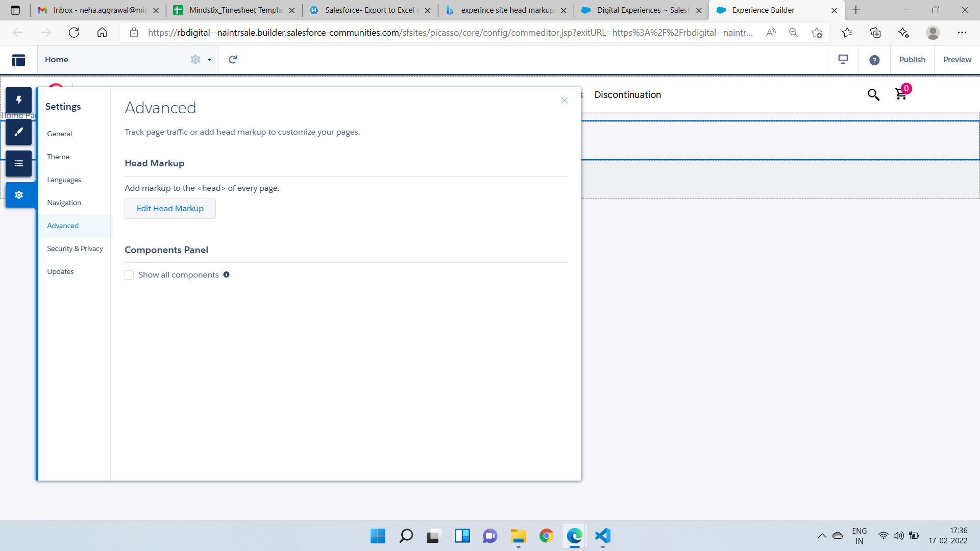
Task: Open the Windows Start menu
Action: pos(378,536)
